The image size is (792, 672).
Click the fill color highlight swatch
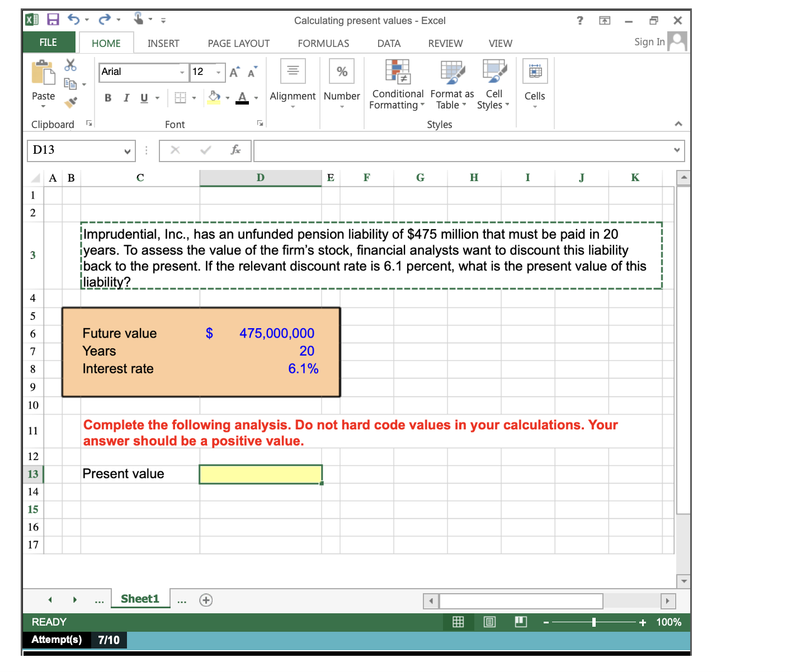tap(214, 98)
